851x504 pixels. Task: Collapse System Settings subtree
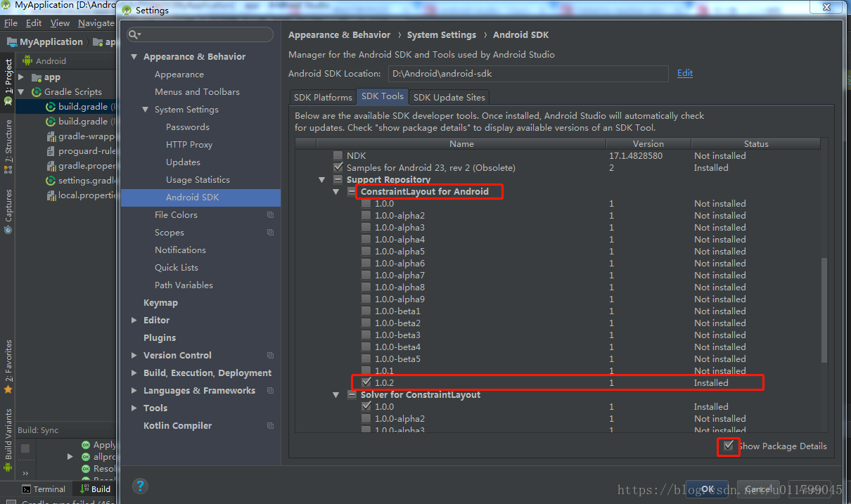coord(146,110)
